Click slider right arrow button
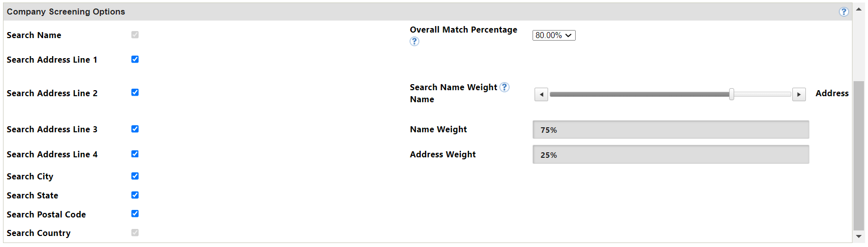Screen dimensions: 868x247 coord(799,94)
